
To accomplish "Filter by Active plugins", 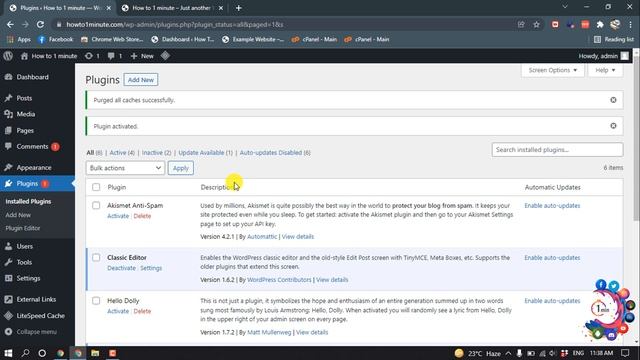I will [x=122, y=153].
